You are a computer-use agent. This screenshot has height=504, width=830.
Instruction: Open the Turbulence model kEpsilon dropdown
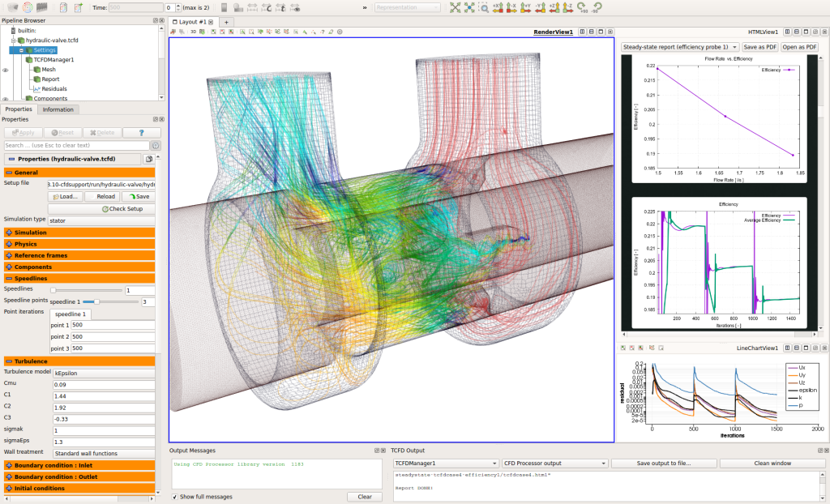[x=103, y=374]
